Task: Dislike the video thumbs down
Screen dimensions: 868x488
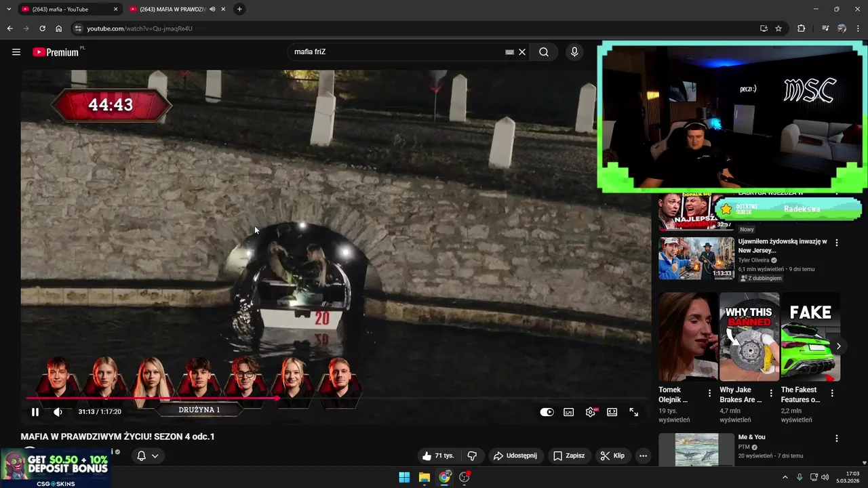Action: tap(472, 455)
